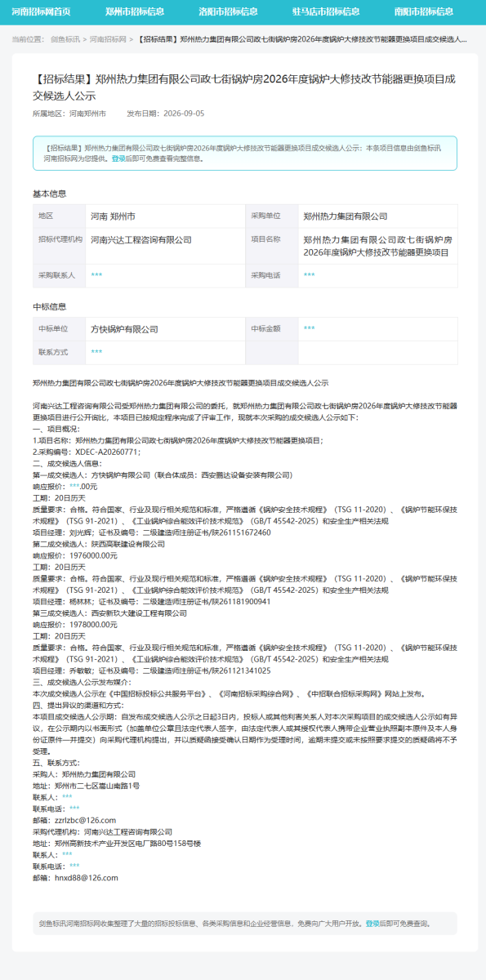Select 驻马店市招标信息 nav item

pyautogui.click(x=326, y=11)
